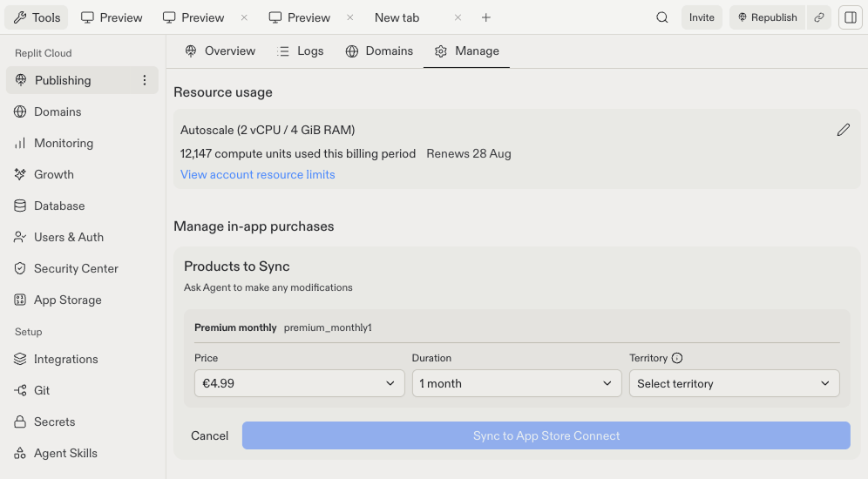Open the Tools wrench tab
The image size is (868, 479).
tap(37, 17)
